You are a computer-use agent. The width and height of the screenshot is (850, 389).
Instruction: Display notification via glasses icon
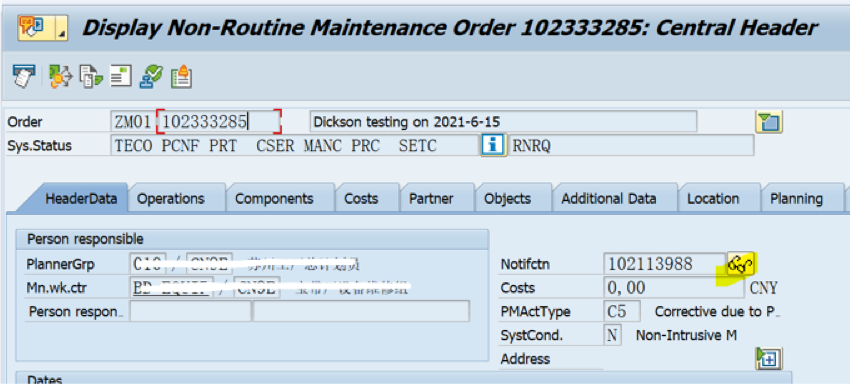(740, 264)
